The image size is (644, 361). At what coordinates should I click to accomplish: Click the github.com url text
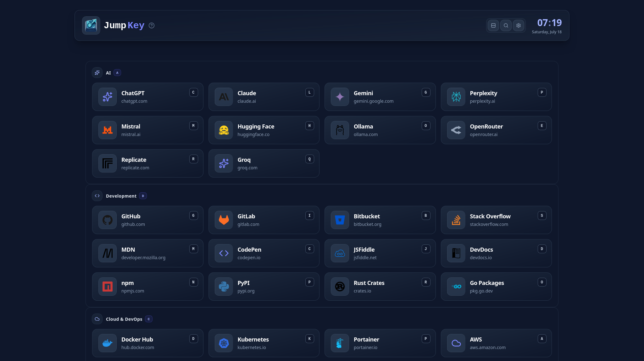coord(133,224)
